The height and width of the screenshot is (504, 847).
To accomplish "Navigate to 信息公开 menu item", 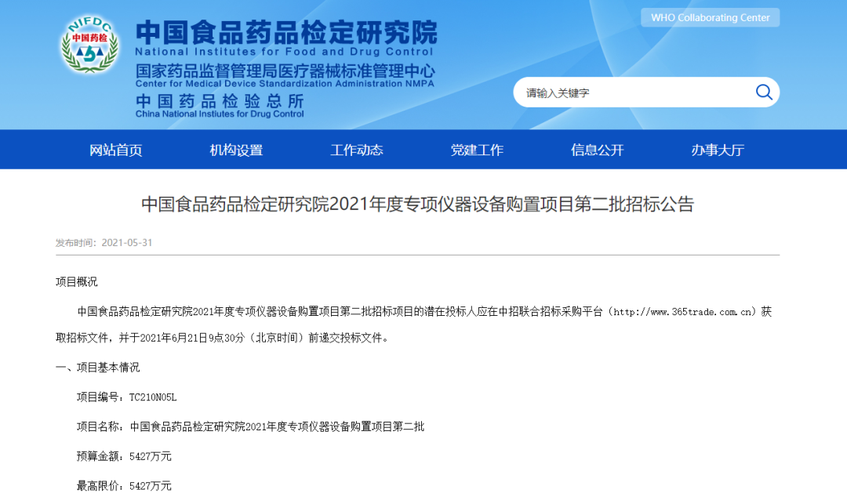I will point(598,150).
